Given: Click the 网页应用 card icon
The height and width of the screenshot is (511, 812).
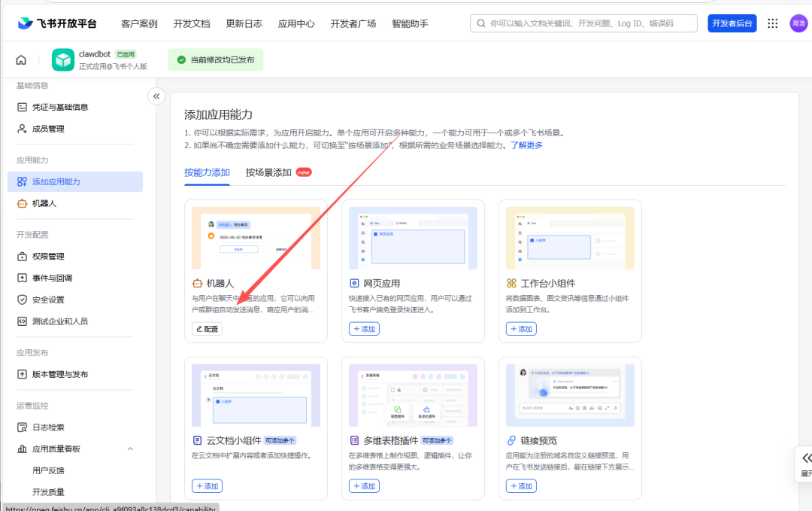Looking at the screenshot, I should click(x=354, y=284).
